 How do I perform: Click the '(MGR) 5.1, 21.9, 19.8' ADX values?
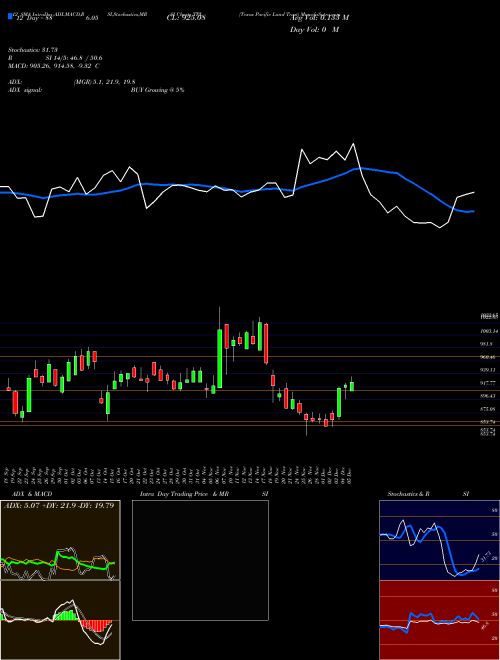click(x=104, y=82)
